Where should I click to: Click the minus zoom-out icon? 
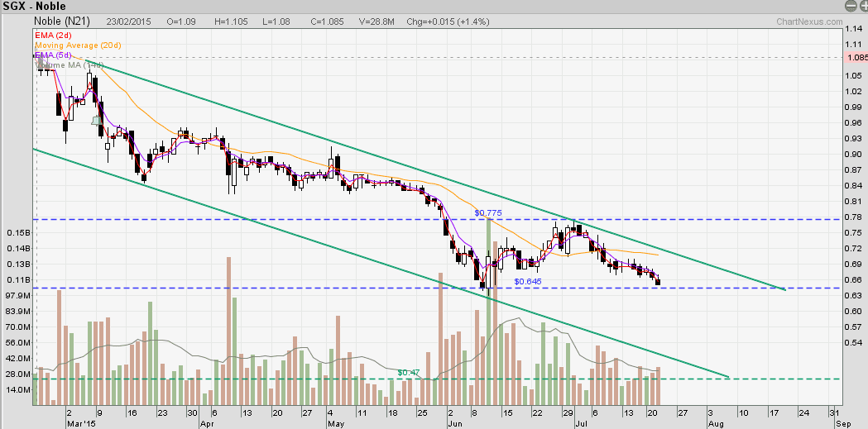coord(851,6)
